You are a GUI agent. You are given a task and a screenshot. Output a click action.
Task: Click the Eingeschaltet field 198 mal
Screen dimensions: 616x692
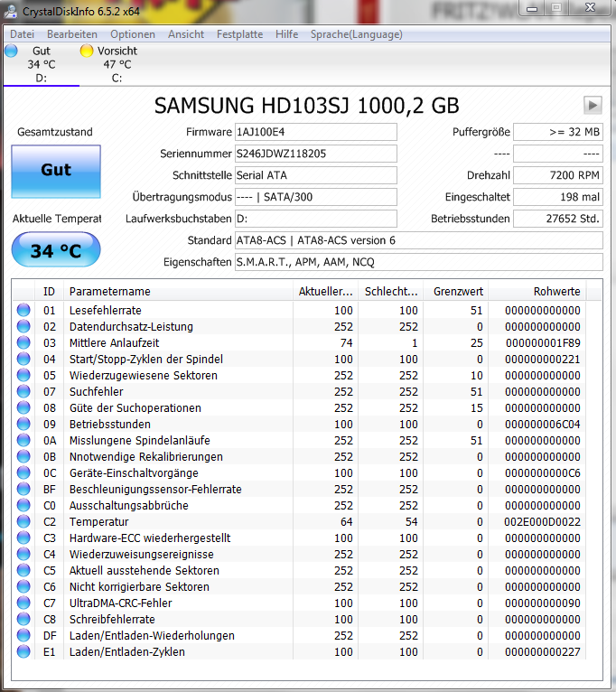click(x=558, y=197)
